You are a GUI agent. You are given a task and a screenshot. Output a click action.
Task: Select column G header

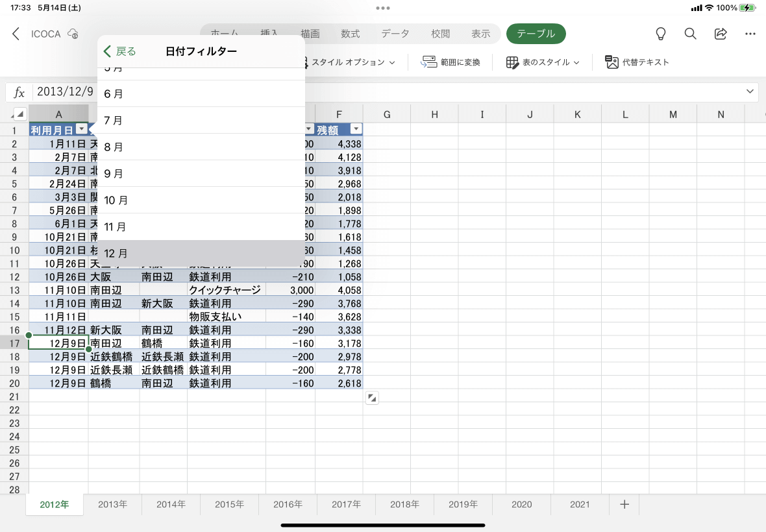tap(387, 114)
